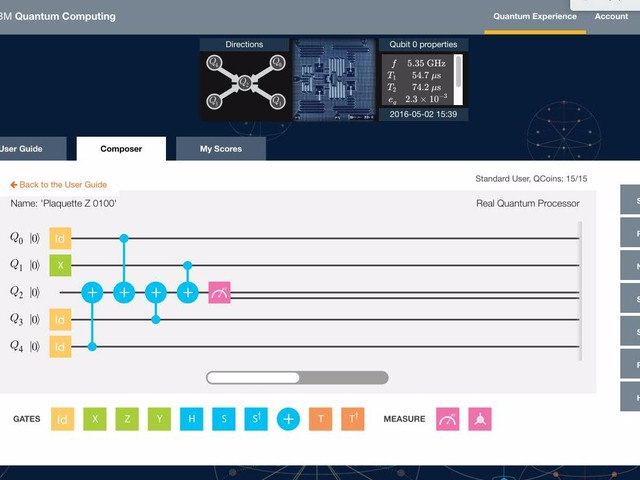Follow the Back to the User Guide link
640x480 pixels.
click(59, 184)
